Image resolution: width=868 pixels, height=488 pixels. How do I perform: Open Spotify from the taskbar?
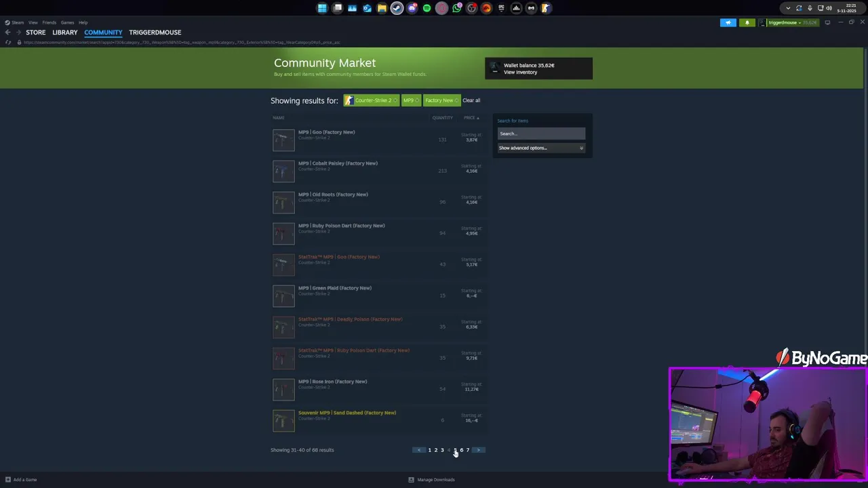tap(427, 8)
